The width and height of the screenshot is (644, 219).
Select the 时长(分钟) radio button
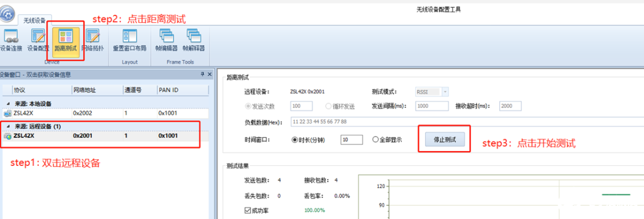295,140
